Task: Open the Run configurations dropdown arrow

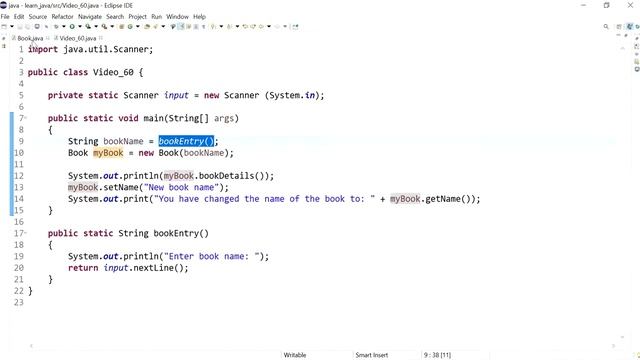Action: [80, 27]
